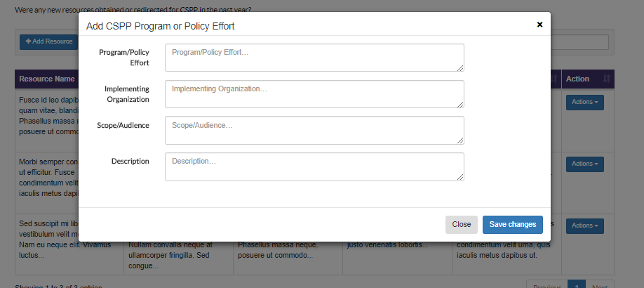Select the Description text box
This screenshot has height=288, width=644.
[x=314, y=166]
